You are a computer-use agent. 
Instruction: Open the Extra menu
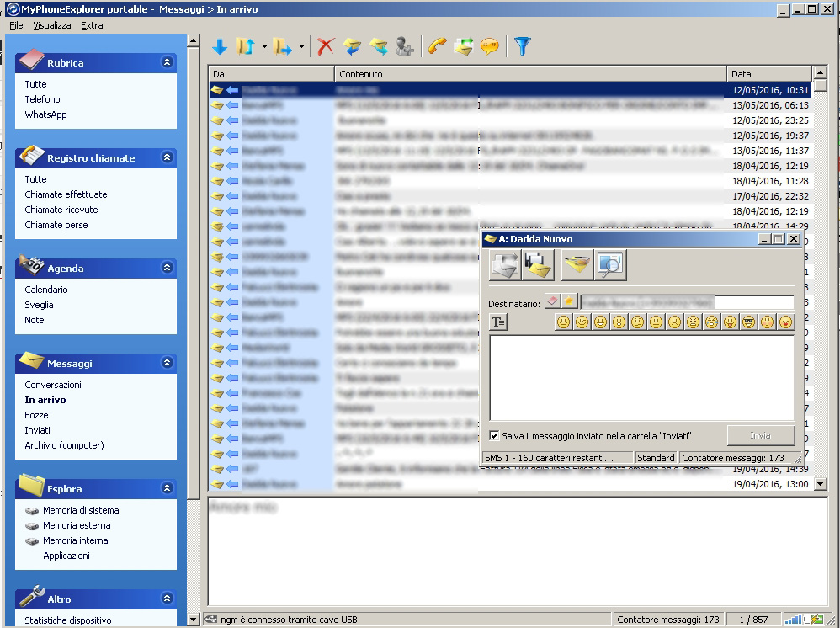coord(92,25)
